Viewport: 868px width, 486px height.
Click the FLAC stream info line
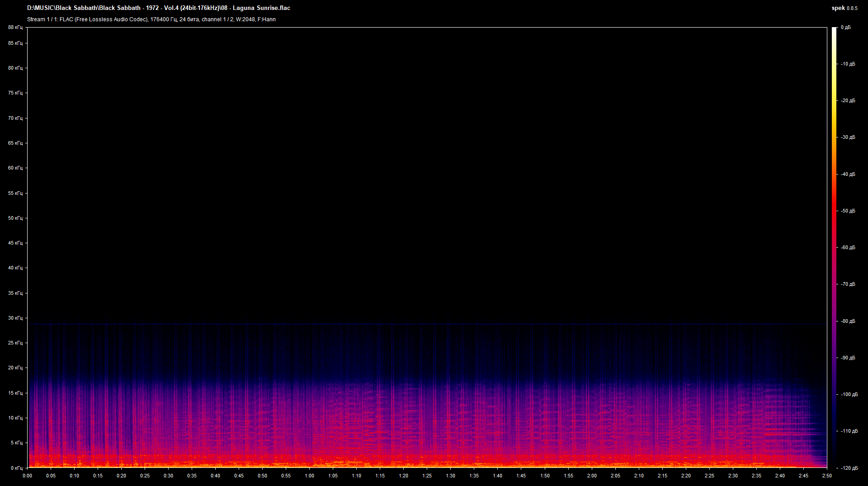[x=151, y=19]
